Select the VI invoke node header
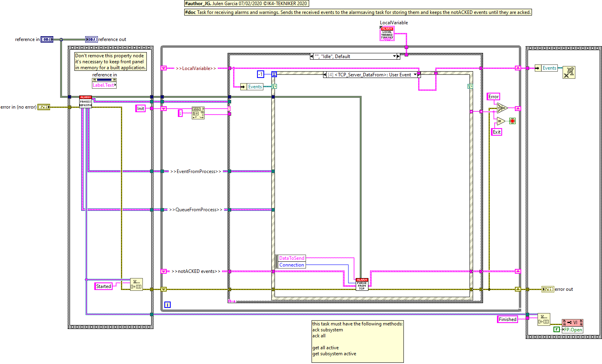 (x=573, y=323)
